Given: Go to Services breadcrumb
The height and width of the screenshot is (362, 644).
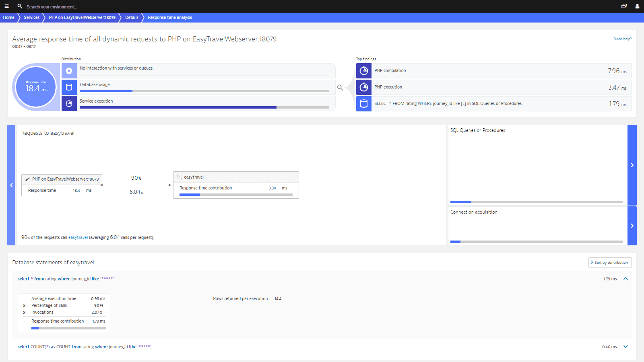Looking at the screenshot, I should 32,18.
